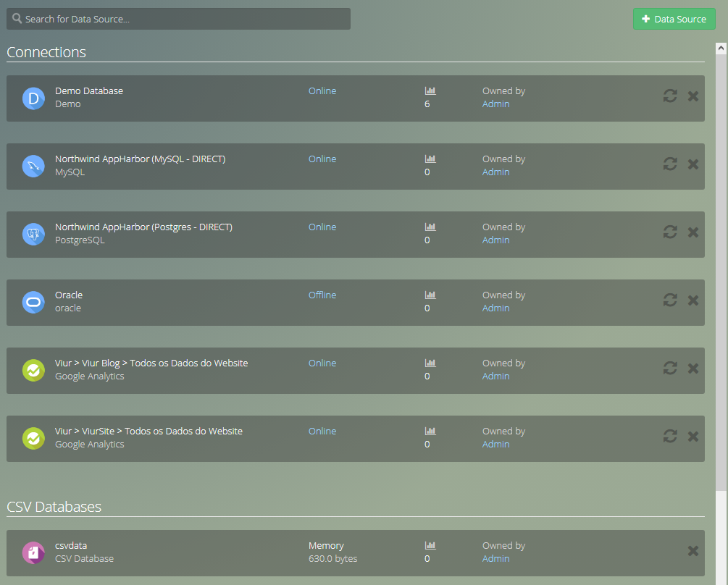Refresh the ViurSite Google Analytics connection

(670, 436)
